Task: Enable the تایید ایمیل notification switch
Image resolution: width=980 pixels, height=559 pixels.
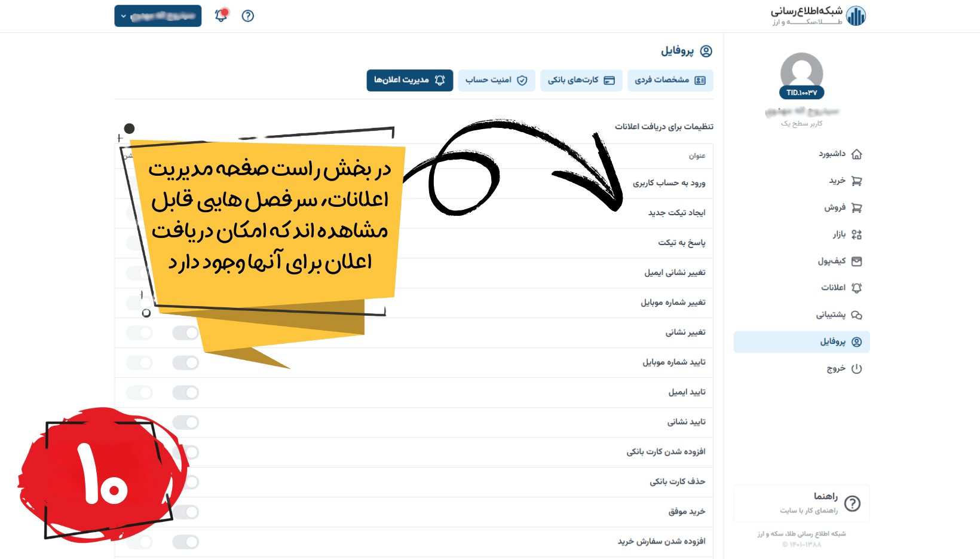Action: coord(185,393)
